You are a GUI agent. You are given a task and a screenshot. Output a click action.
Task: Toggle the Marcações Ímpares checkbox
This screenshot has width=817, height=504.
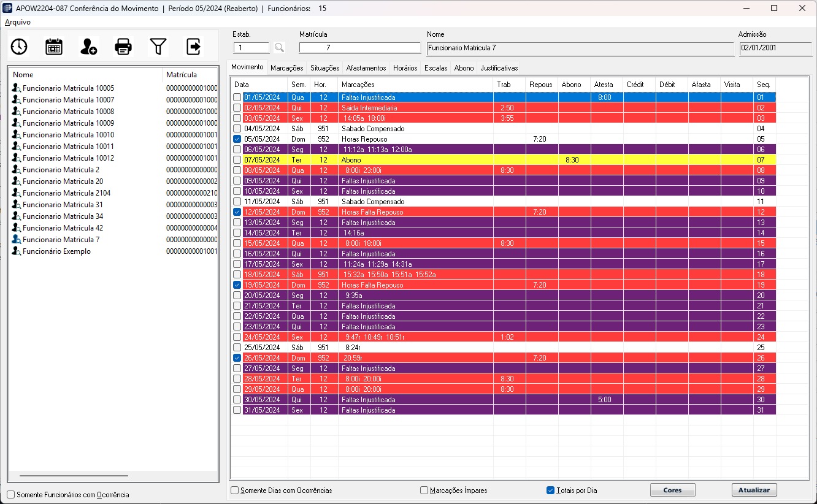coord(424,491)
